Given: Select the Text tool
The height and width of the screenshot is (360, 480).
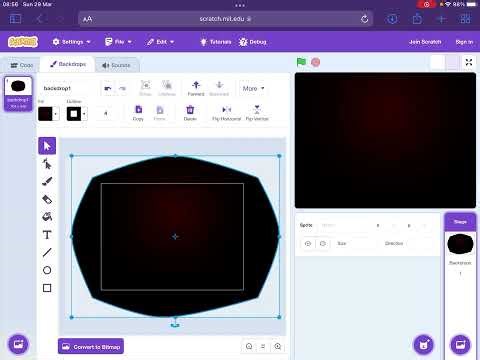Looking at the screenshot, I should tap(47, 235).
